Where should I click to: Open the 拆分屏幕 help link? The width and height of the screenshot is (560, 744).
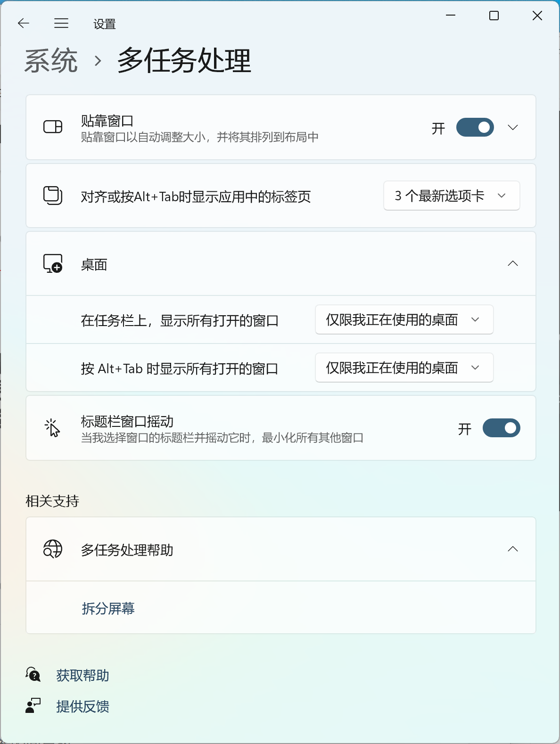[x=108, y=608]
